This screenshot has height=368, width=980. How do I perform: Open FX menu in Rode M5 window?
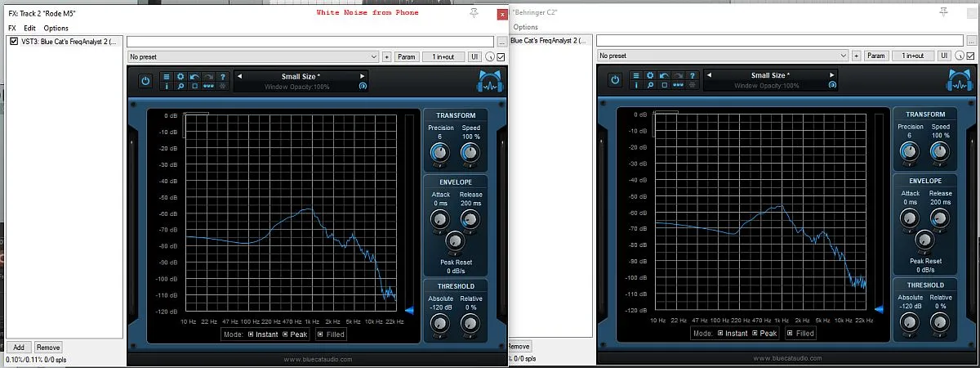click(12, 28)
